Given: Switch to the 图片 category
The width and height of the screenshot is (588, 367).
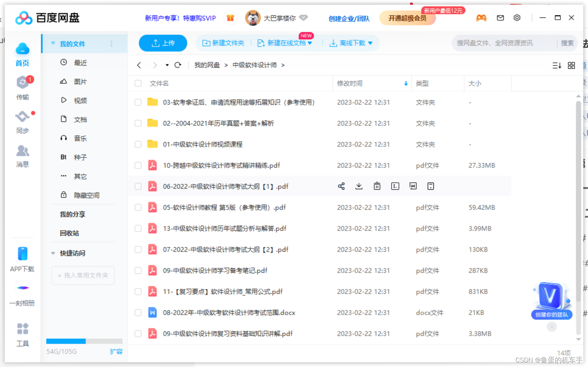Looking at the screenshot, I should tap(80, 81).
